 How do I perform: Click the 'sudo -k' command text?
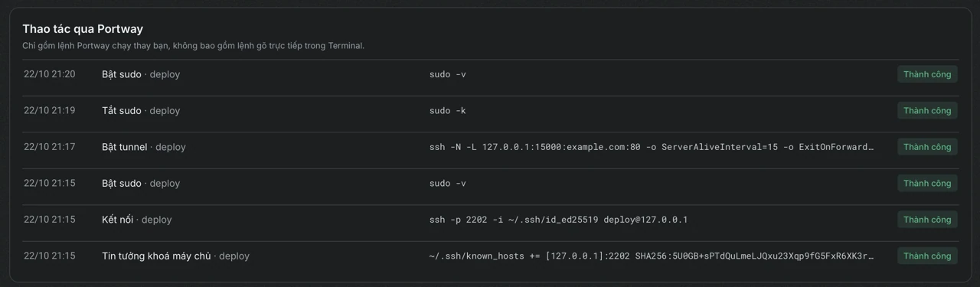448,111
